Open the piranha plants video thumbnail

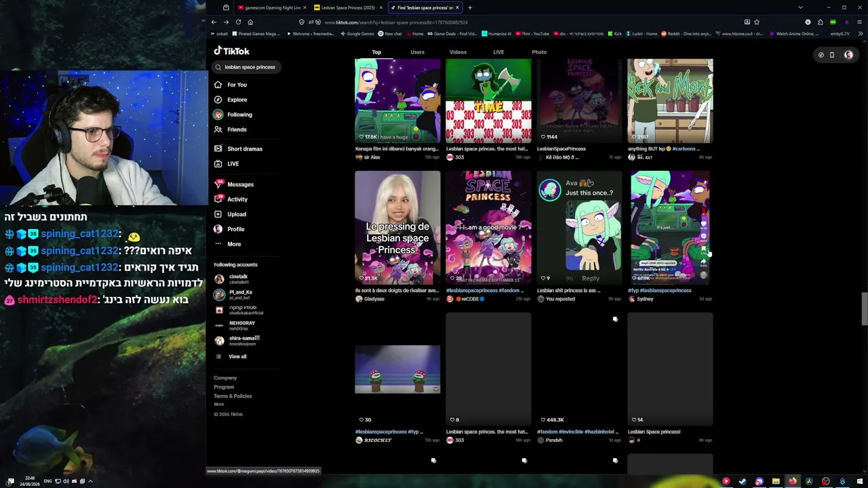397,369
